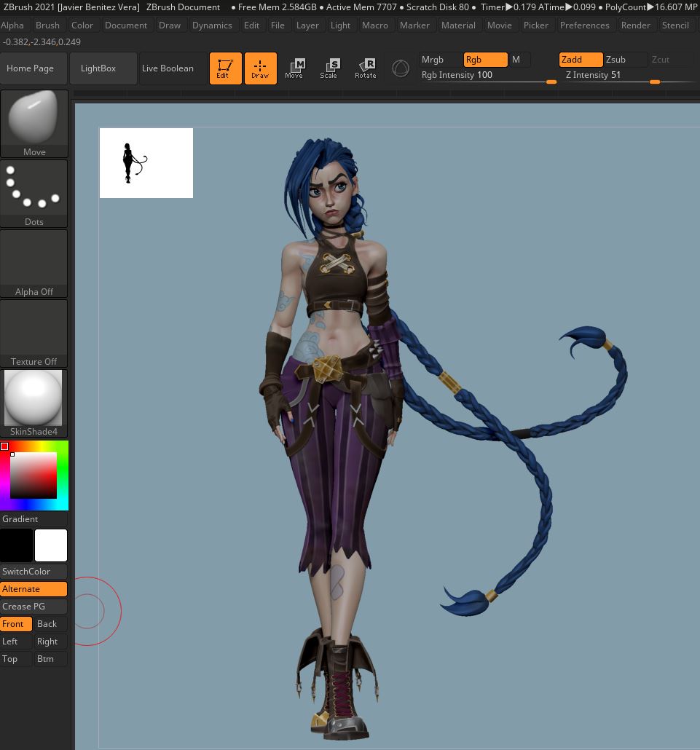Toggle Zsub sculpt mode
This screenshot has height=750, width=700.
pos(626,59)
